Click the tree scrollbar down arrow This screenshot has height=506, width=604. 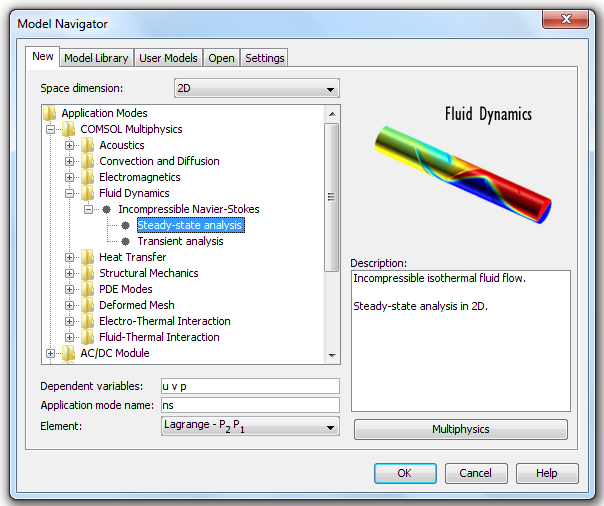coord(332,355)
